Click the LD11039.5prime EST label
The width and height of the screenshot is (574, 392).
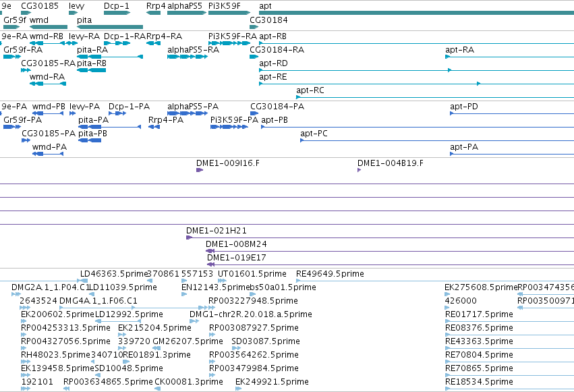pos(123,287)
